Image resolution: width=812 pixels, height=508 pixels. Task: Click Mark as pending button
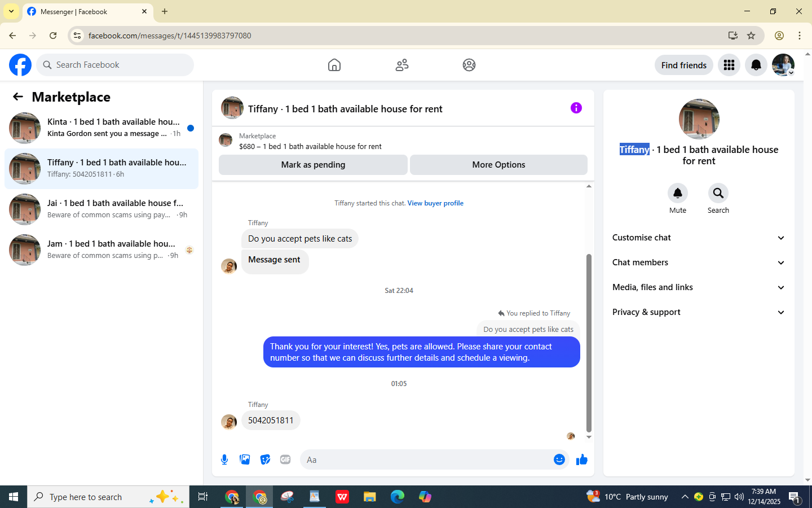pyautogui.click(x=313, y=165)
